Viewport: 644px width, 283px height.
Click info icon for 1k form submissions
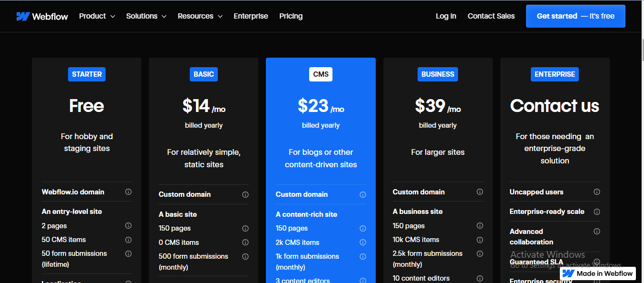[x=362, y=256]
